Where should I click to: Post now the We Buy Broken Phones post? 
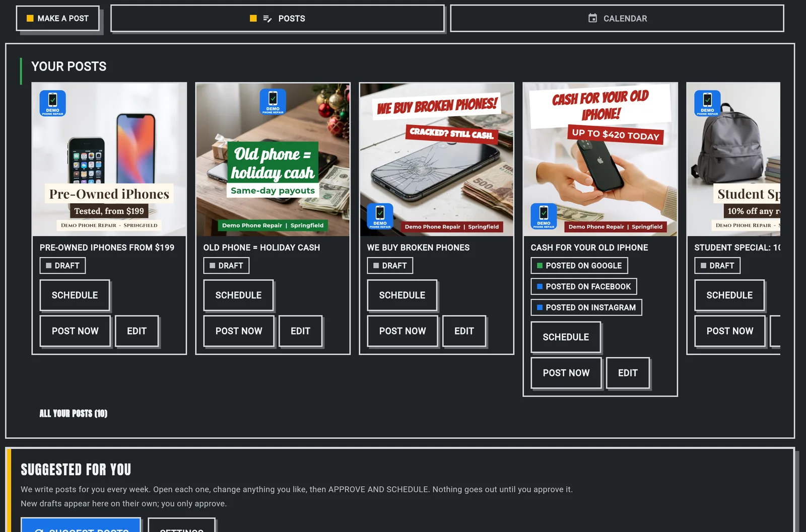[x=402, y=331]
